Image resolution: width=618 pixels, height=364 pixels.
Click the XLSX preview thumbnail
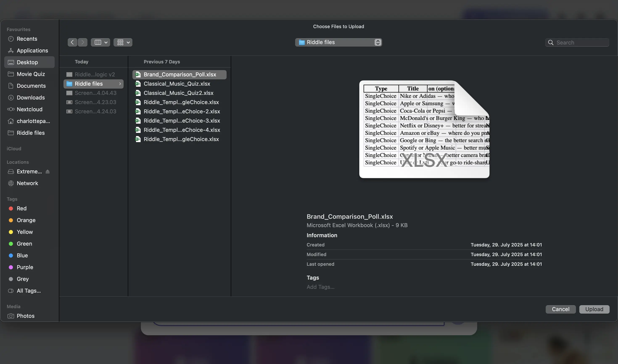pyautogui.click(x=424, y=129)
